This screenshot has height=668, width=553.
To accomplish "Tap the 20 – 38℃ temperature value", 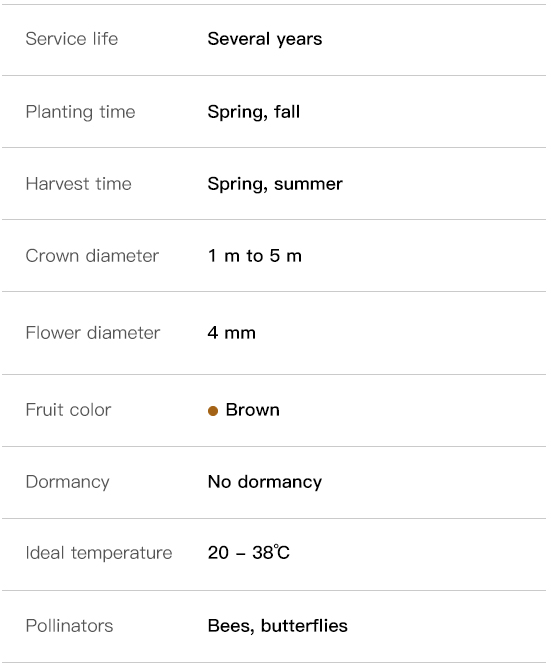I will (x=249, y=553).
